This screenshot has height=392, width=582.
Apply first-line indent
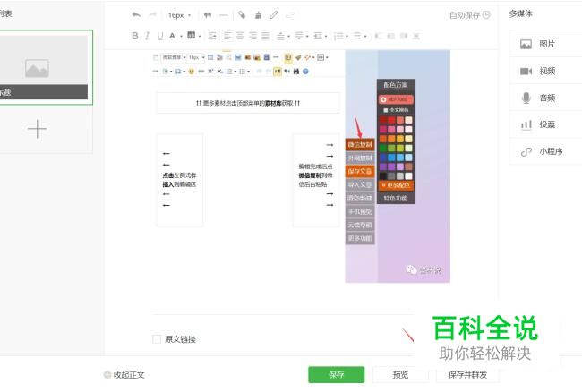[212, 36]
